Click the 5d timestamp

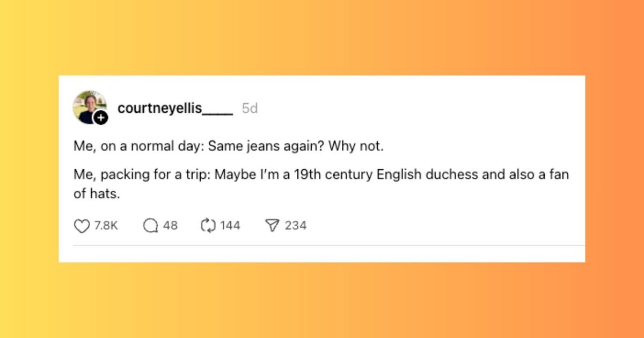coord(250,109)
